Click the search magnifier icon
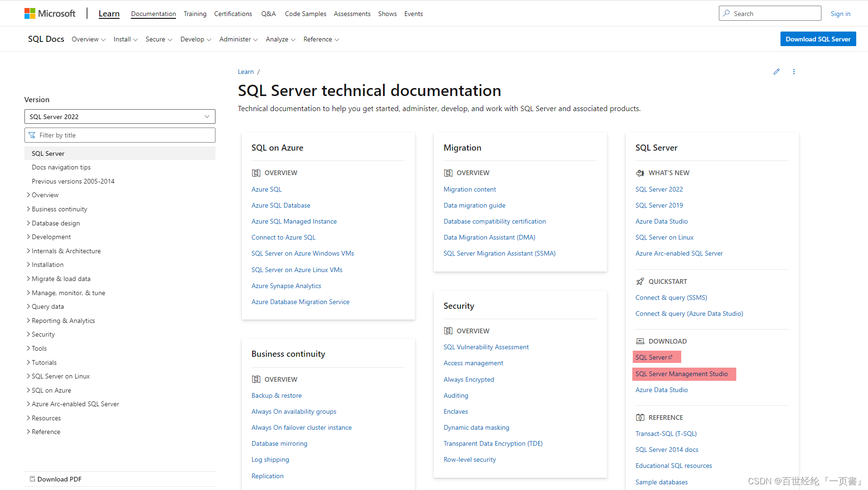The image size is (868, 490). [x=727, y=13]
